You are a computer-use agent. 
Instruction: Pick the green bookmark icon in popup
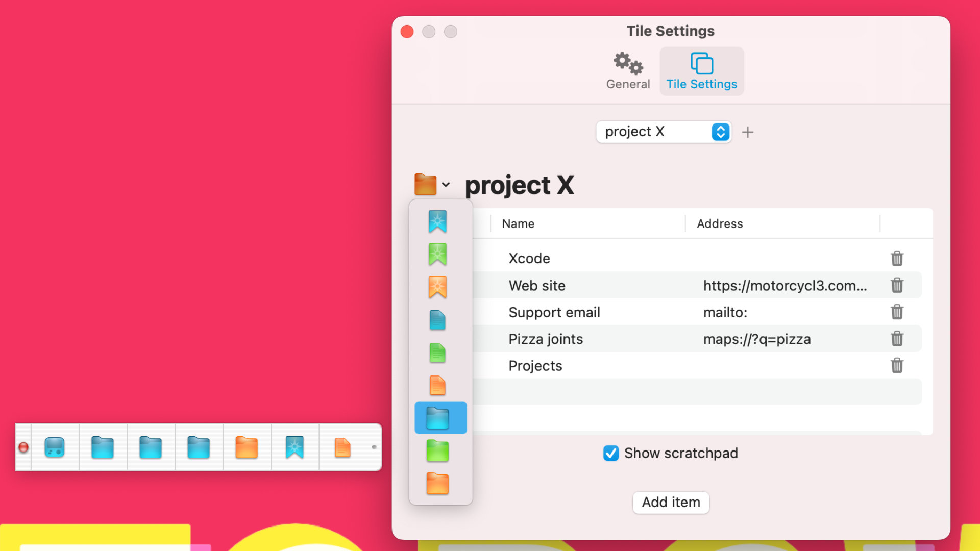437,254
